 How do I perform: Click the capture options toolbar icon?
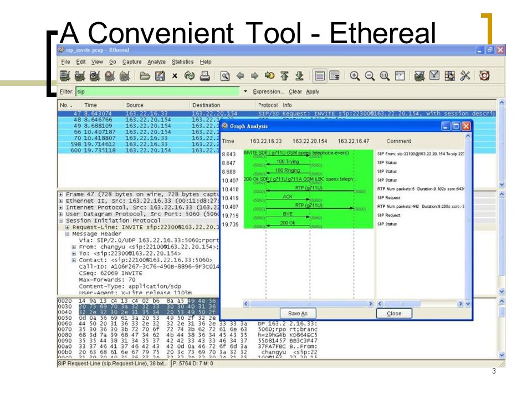(x=79, y=76)
